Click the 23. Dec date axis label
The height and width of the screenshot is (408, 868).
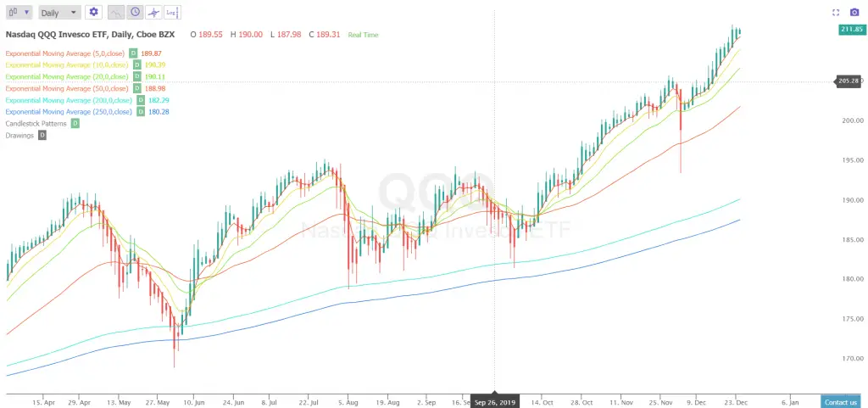(x=736, y=402)
